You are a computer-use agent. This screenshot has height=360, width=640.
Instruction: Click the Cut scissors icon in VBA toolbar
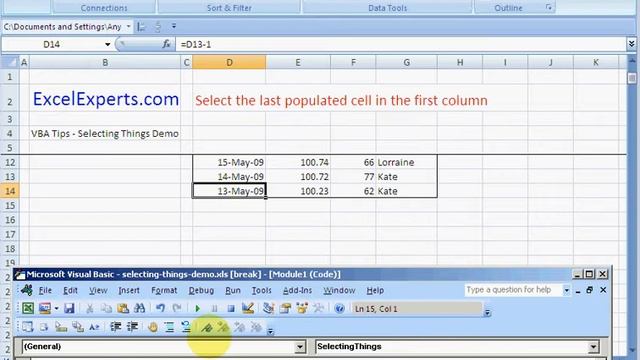point(89,308)
